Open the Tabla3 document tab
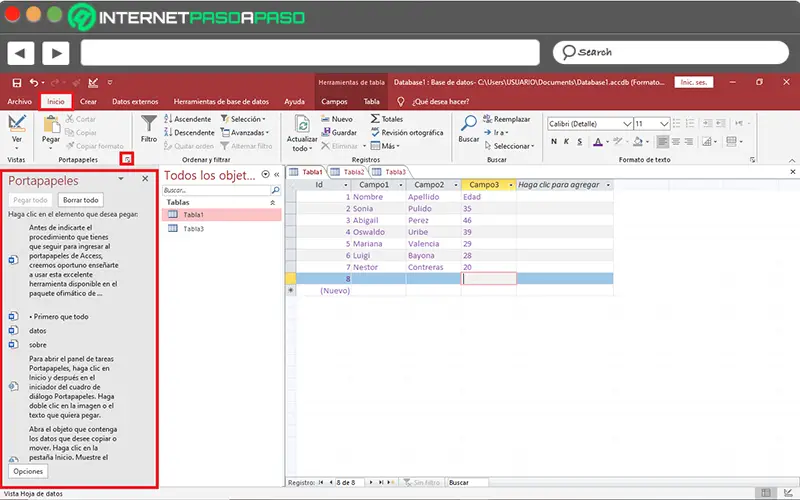800x500 pixels. pos(390,172)
